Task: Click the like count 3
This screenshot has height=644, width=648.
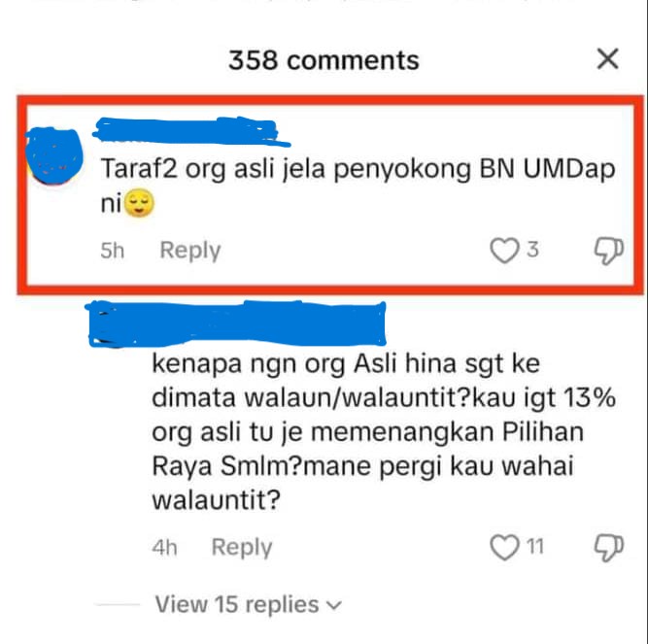Action: (x=532, y=250)
